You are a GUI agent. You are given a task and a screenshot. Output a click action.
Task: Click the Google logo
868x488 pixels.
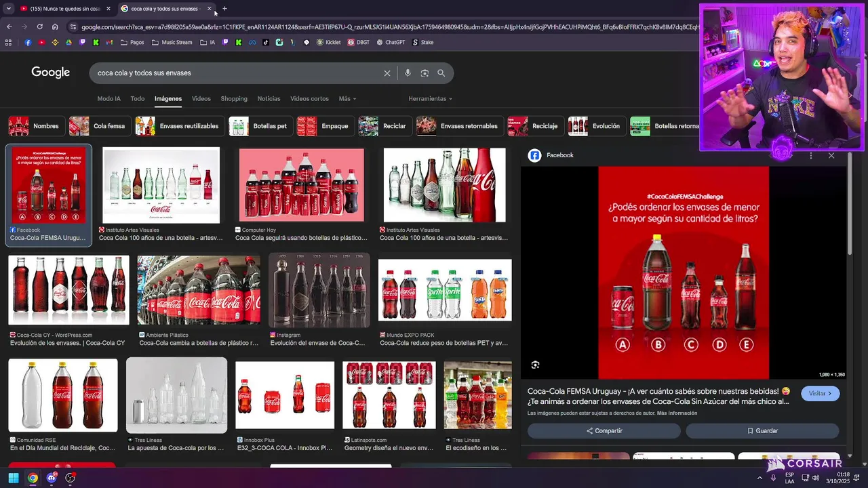tap(50, 73)
